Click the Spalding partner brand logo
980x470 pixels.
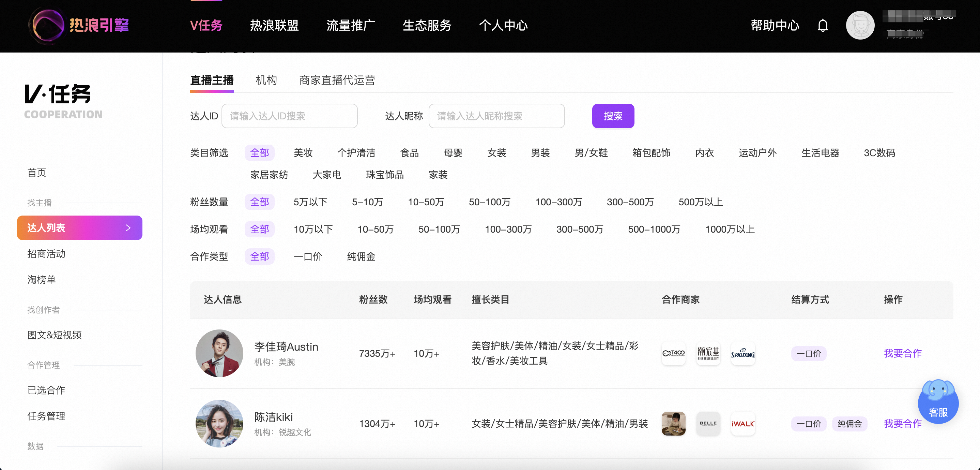coord(742,353)
